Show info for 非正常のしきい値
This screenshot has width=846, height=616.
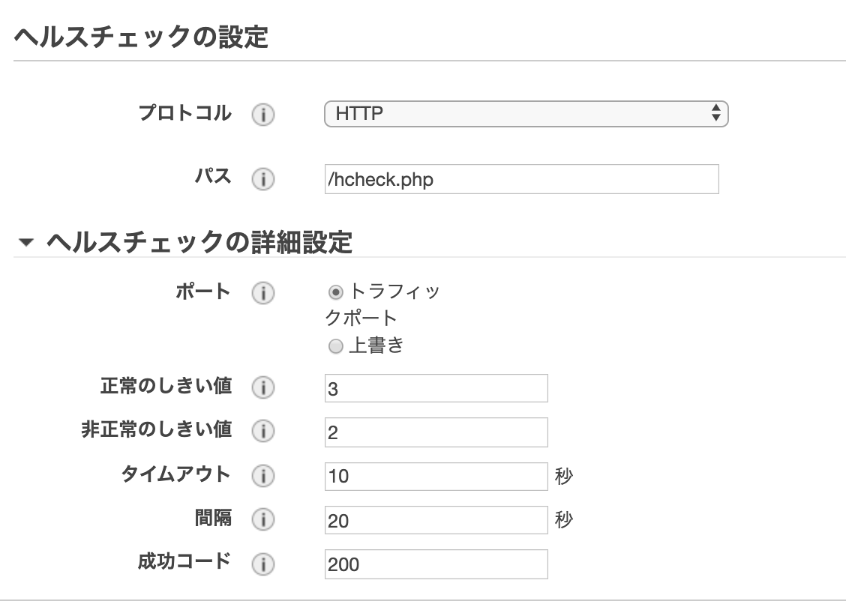point(263,431)
